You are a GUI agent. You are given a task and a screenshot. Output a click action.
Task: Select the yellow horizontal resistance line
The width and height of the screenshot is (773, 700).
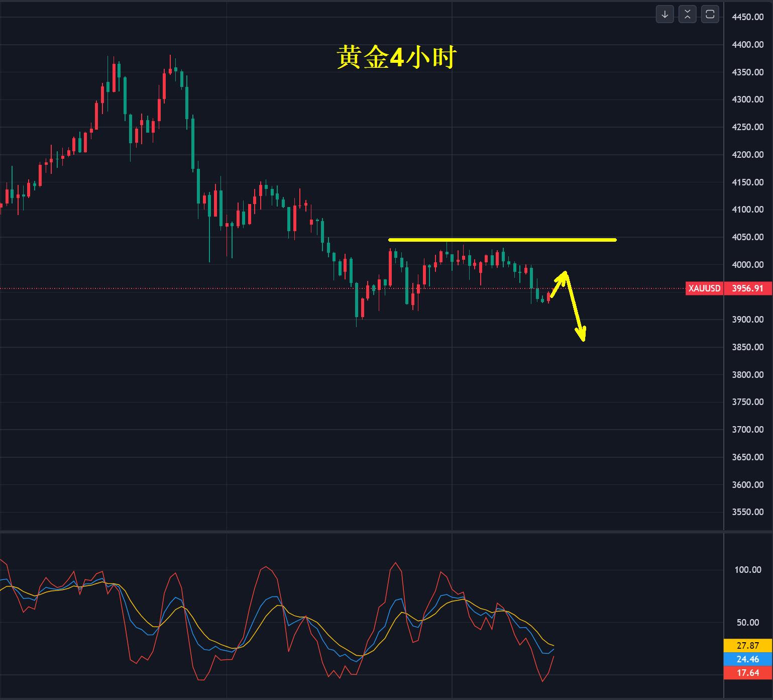[502, 240]
